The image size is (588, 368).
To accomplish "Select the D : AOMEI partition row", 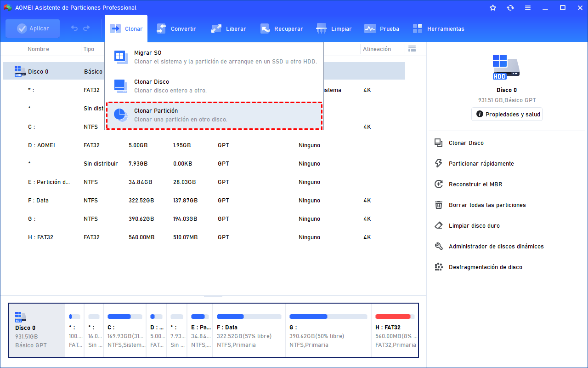I will point(204,145).
